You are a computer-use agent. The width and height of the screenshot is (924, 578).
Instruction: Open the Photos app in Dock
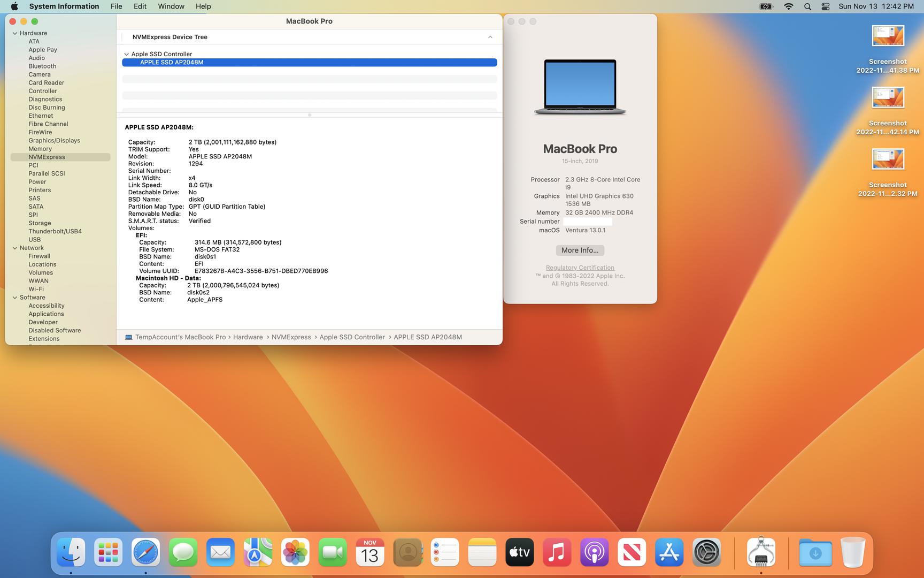295,553
